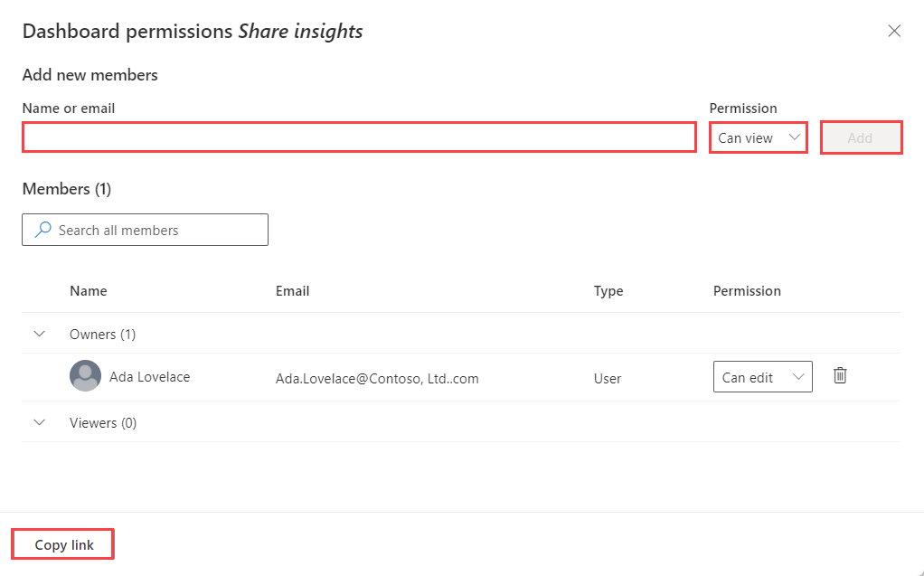
Task: Click the magnifier search icon
Action: [42, 230]
